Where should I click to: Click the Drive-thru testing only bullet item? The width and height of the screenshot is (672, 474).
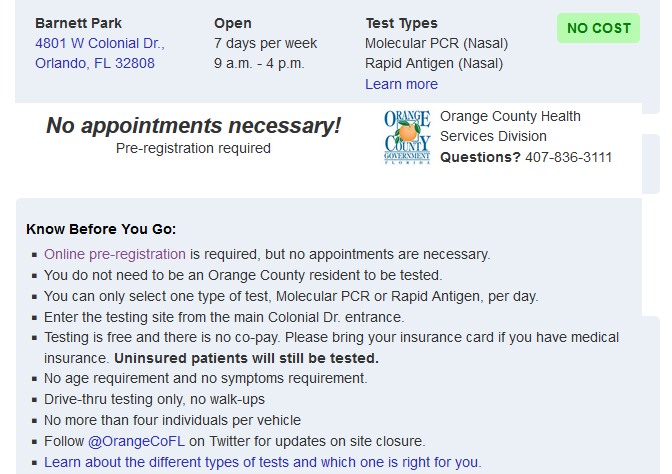tap(154, 399)
